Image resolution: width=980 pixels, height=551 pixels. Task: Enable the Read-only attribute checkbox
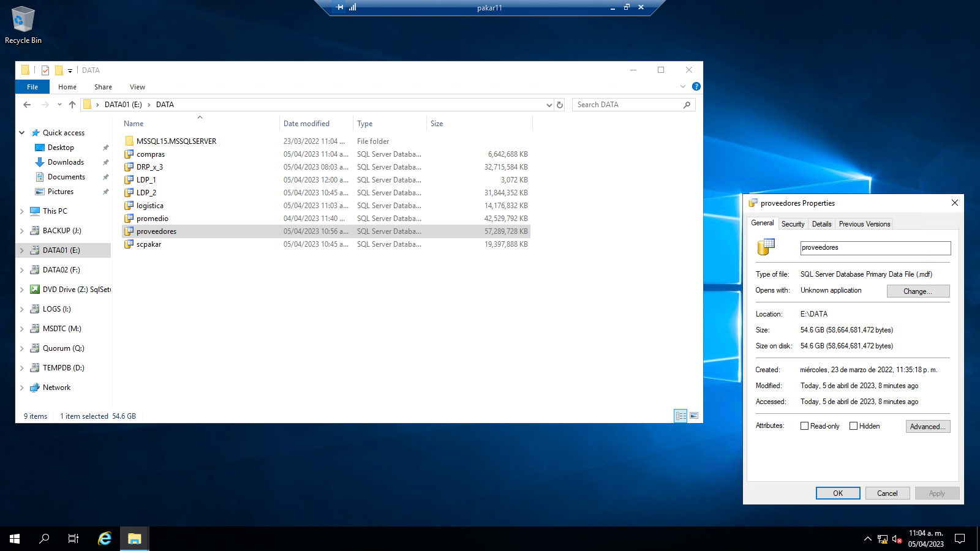pyautogui.click(x=805, y=426)
